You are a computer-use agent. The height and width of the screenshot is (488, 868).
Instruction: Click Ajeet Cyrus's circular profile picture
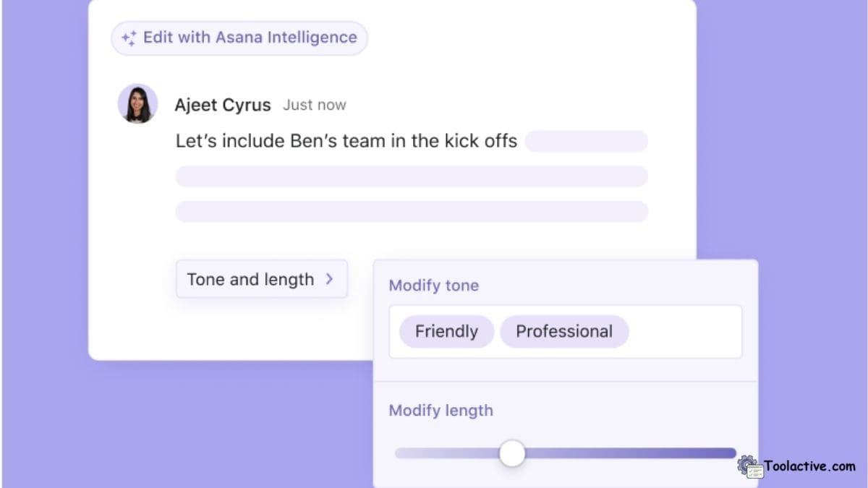137,104
